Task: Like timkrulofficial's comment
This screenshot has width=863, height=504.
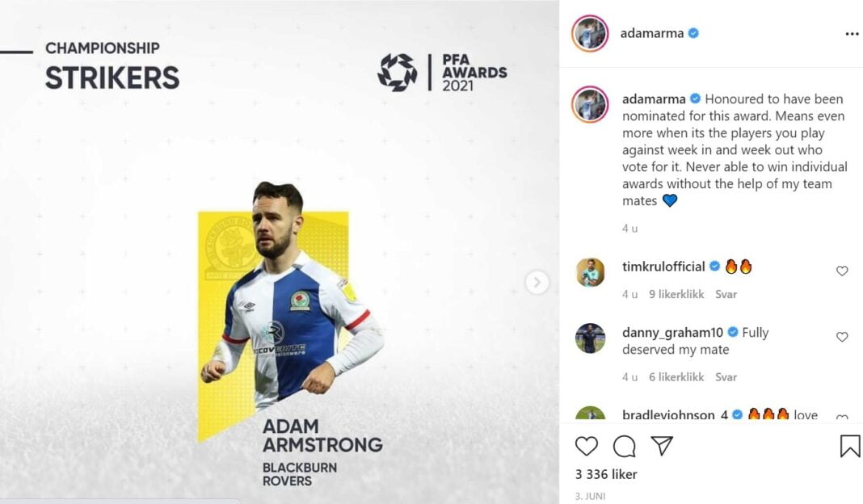Action: tap(842, 271)
